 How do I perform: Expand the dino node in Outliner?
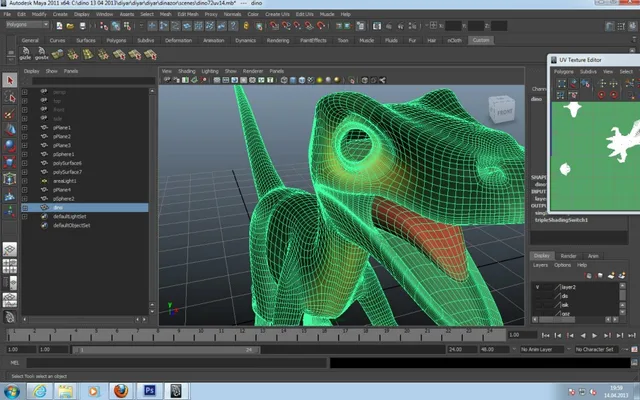click(x=25, y=208)
